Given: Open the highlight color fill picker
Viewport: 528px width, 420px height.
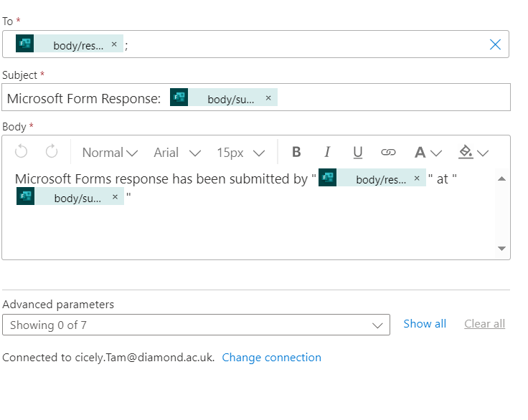Looking at the screenshot, I should click(x=473, y=152).
